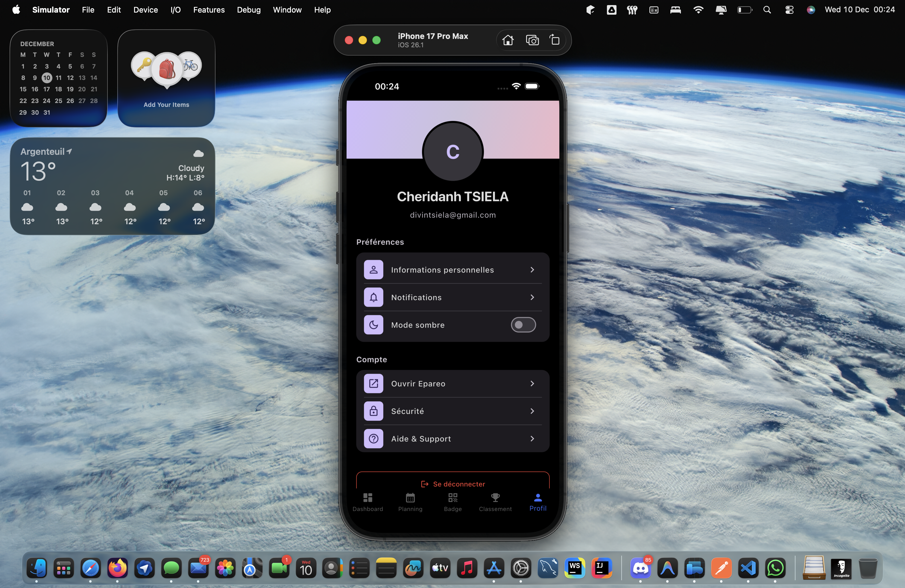Rotate the device with the rotate icon

[x=555, y=40]
